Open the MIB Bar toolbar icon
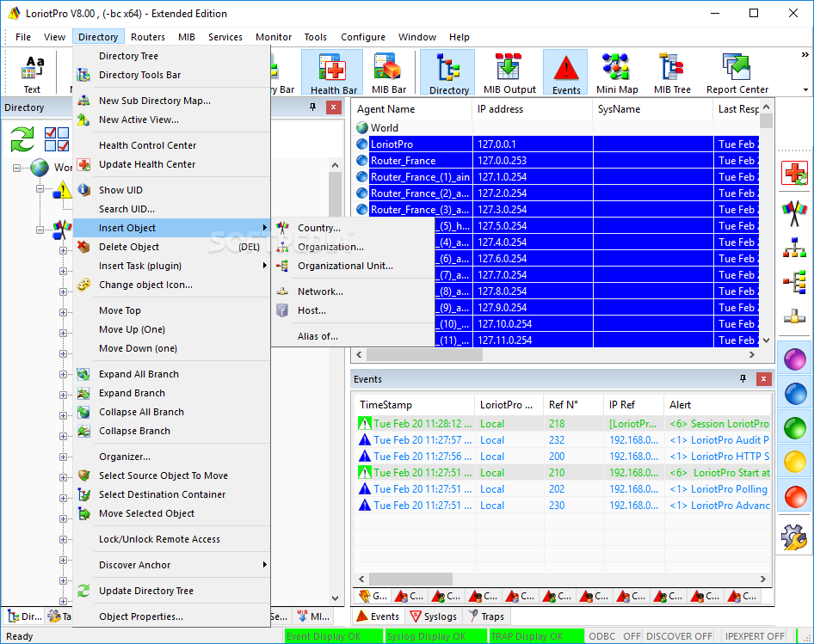 pyautogui.click(x=388, y=73)
